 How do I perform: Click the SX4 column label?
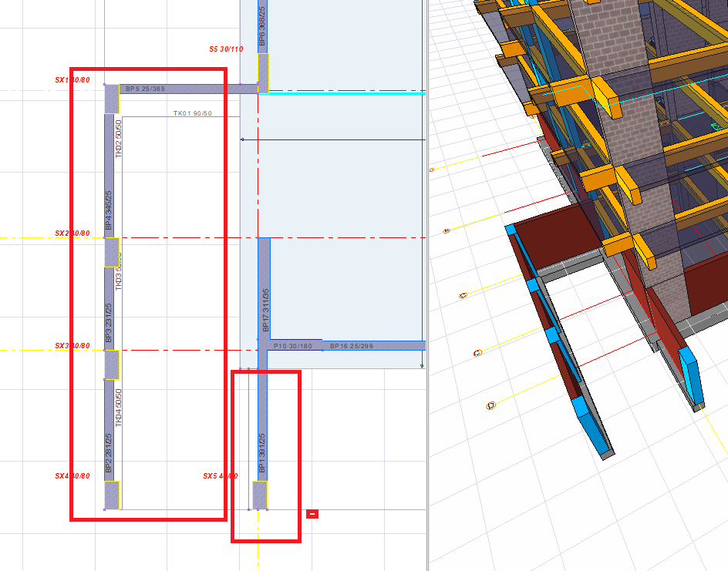72,476
